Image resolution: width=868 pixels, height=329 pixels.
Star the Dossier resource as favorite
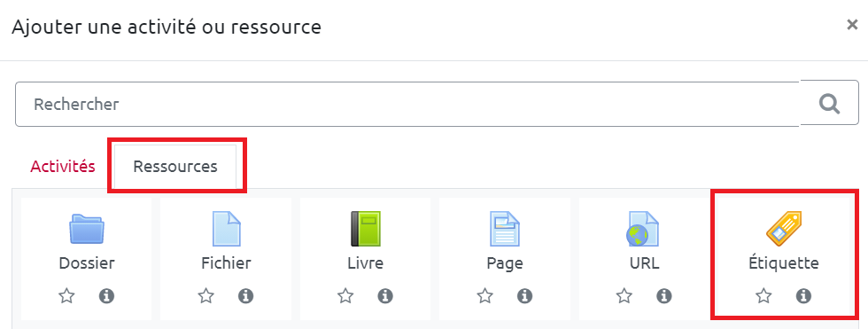[x=67, y=296]
